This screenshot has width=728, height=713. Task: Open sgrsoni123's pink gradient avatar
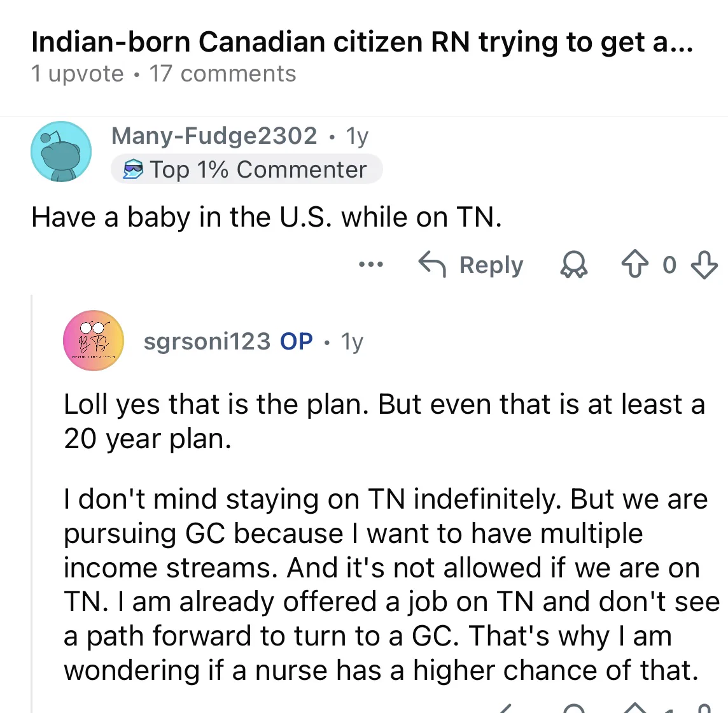pos(94,341)
